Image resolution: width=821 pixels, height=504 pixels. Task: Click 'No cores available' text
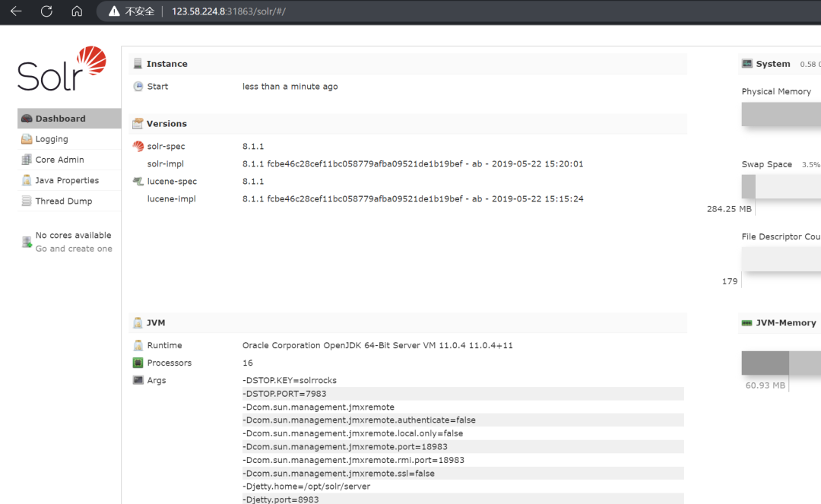(73, 236)
